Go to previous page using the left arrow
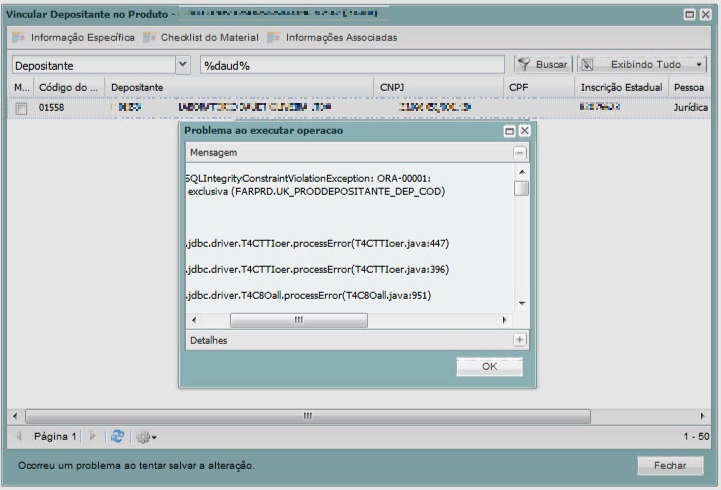Image resolution: width=721 pixels, height=490 pixels. click(x=19, y=437)
